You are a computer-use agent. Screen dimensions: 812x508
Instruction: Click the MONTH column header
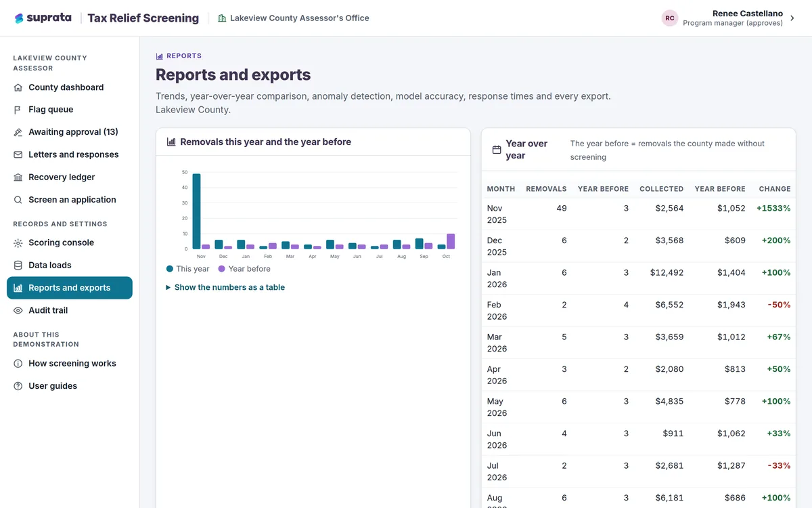pos(501,189)
